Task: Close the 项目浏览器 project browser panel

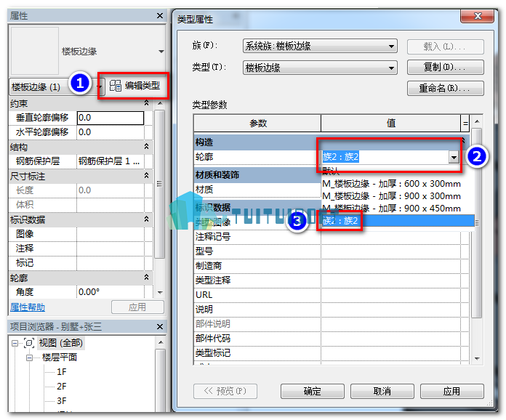Action: [160, 327]
